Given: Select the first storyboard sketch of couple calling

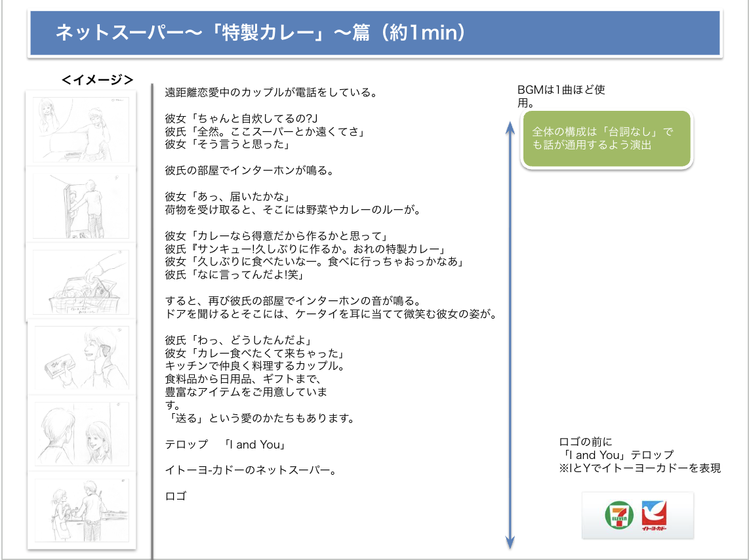Looking at the screenshot, I should [81, 129].
